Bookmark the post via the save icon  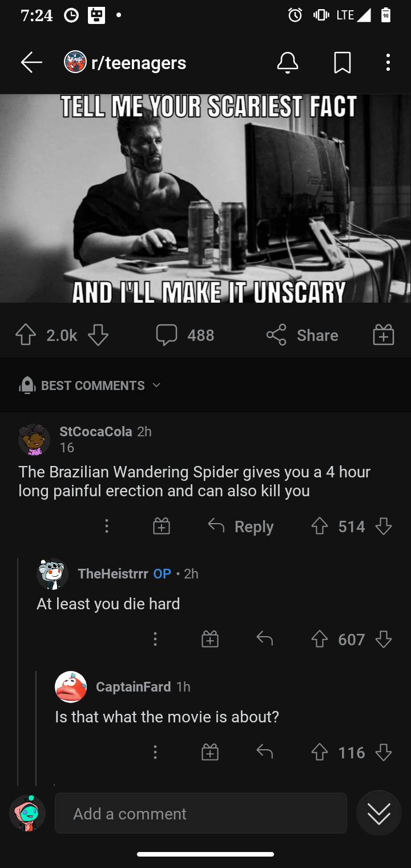pos(341,63)
